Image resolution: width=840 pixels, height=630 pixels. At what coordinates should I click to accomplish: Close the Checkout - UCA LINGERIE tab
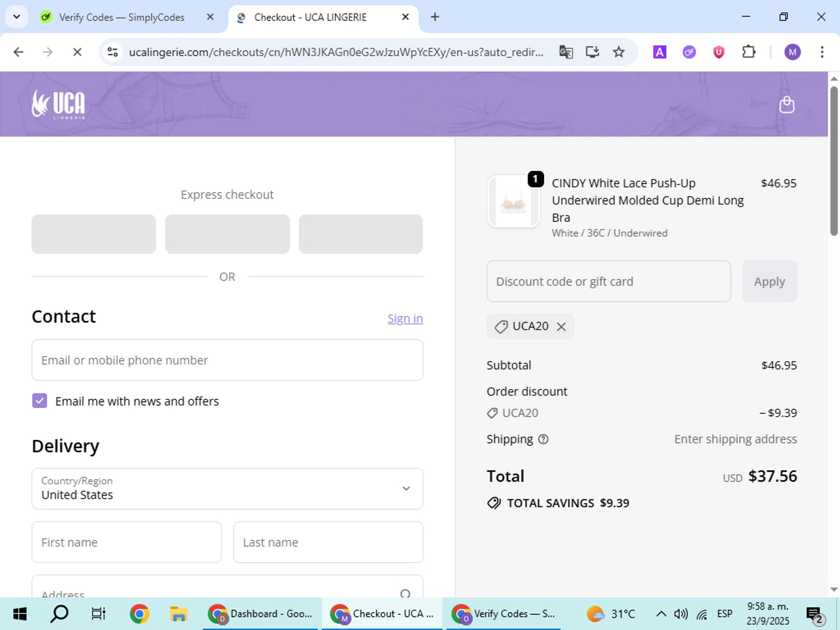[x=405, y=17]
